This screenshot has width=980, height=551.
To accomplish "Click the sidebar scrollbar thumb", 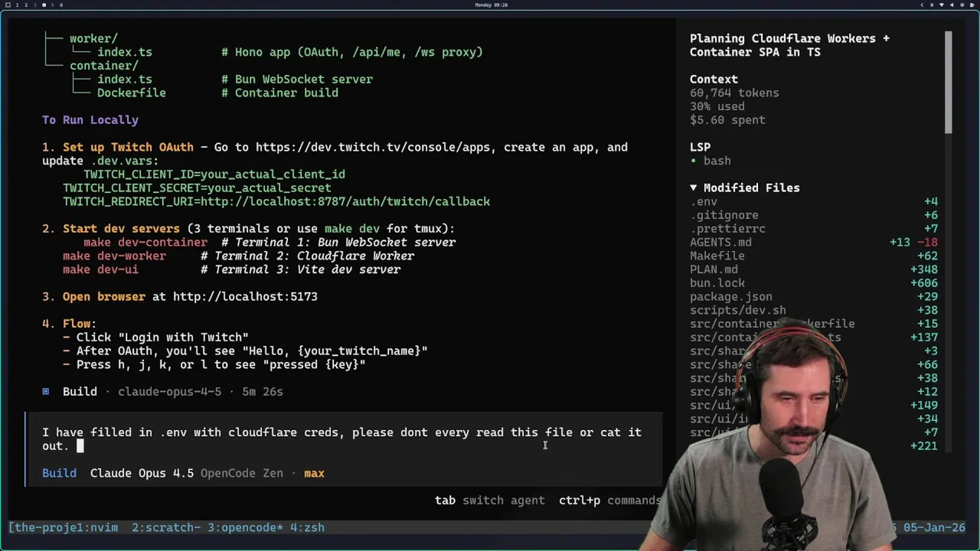I will pyautogui.click(x=949, y=83).
